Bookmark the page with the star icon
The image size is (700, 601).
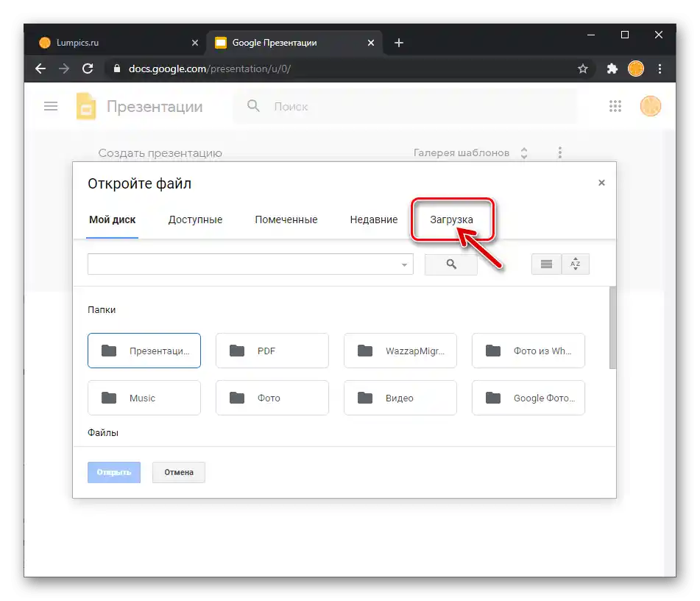583,68
